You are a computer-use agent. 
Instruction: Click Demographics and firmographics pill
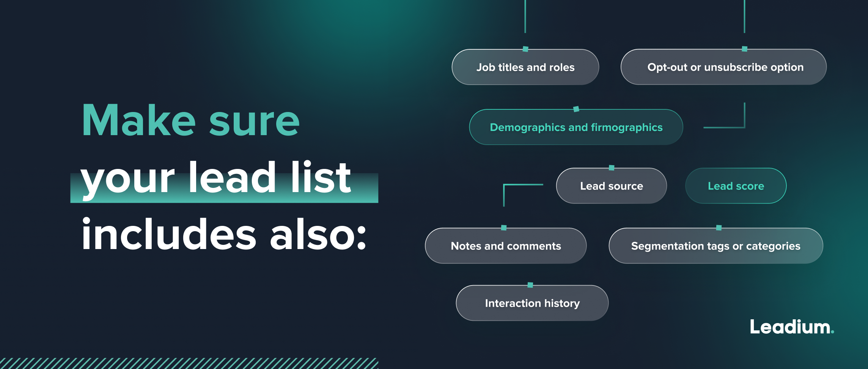point(576,127)
